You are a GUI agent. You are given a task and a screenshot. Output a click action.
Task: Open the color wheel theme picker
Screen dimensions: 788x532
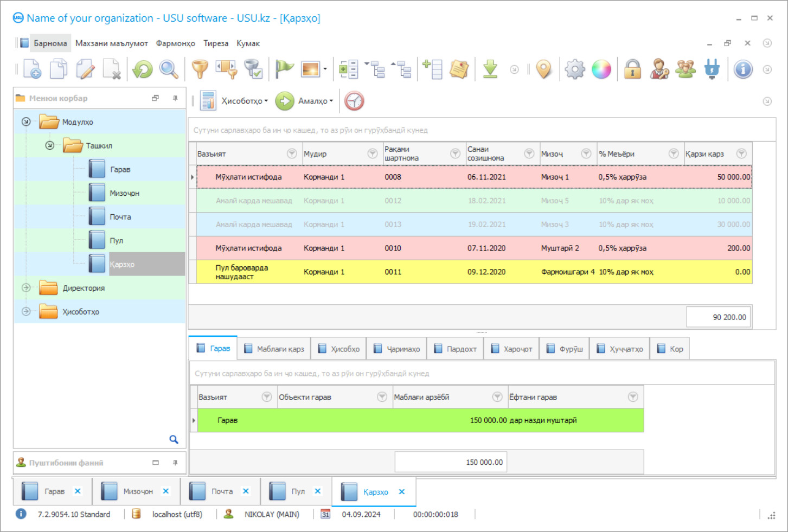601,69
